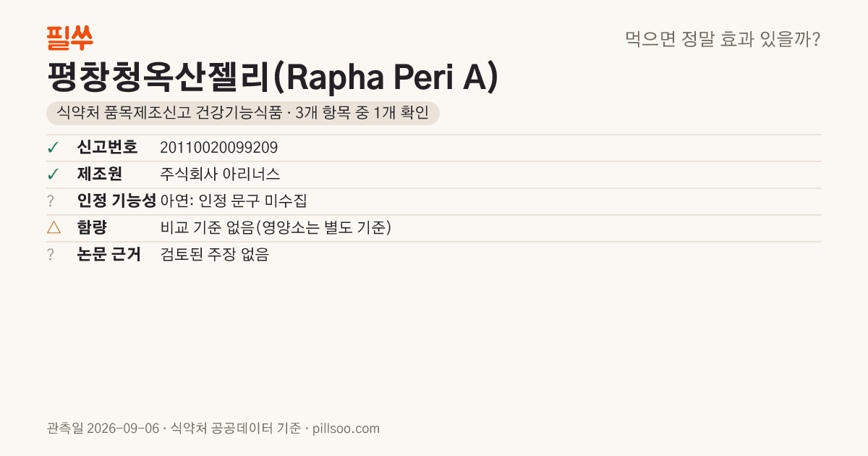The height and width of the screenshot is (456, 868).
Task: Click the 식약처 품목제조신고 건강기능식품 badge
Action: click(243, 114)
